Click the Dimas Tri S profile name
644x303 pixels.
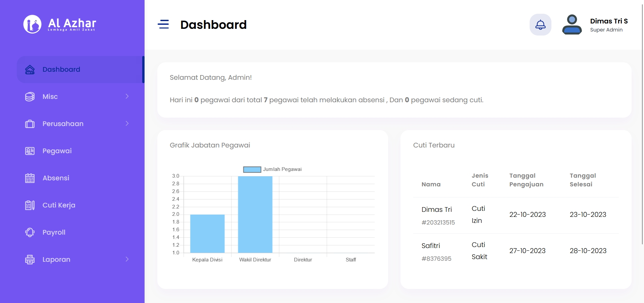click(x=609, y=21)
